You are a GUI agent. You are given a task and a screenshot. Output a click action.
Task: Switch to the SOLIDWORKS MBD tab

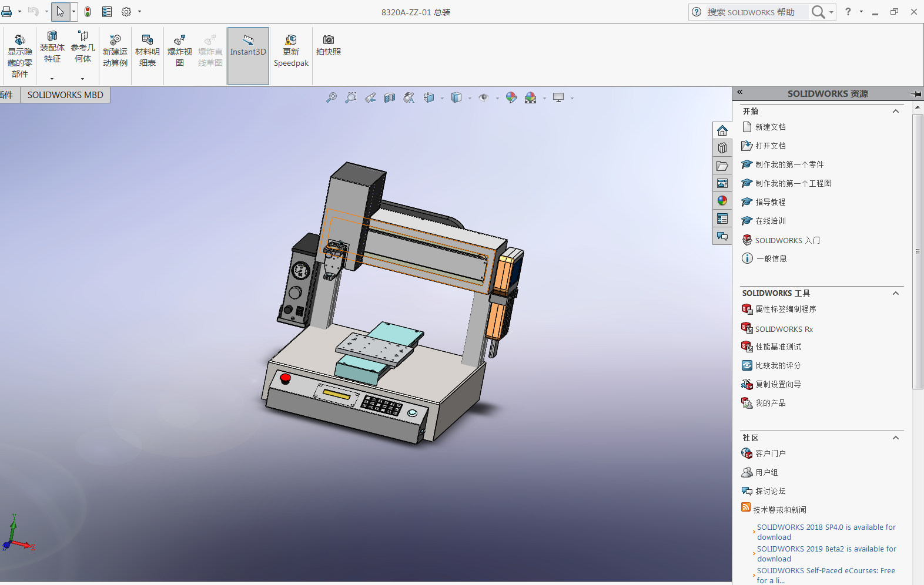(x=65, y=95)
